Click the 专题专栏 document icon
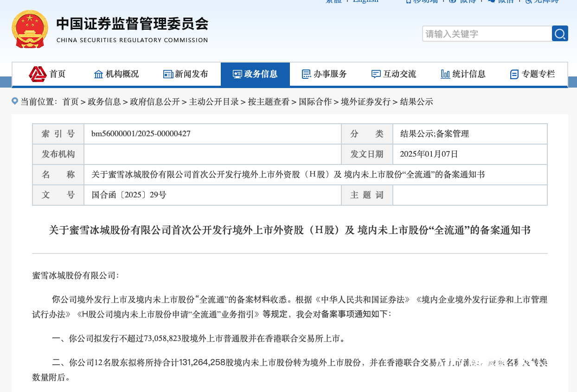 514,74
